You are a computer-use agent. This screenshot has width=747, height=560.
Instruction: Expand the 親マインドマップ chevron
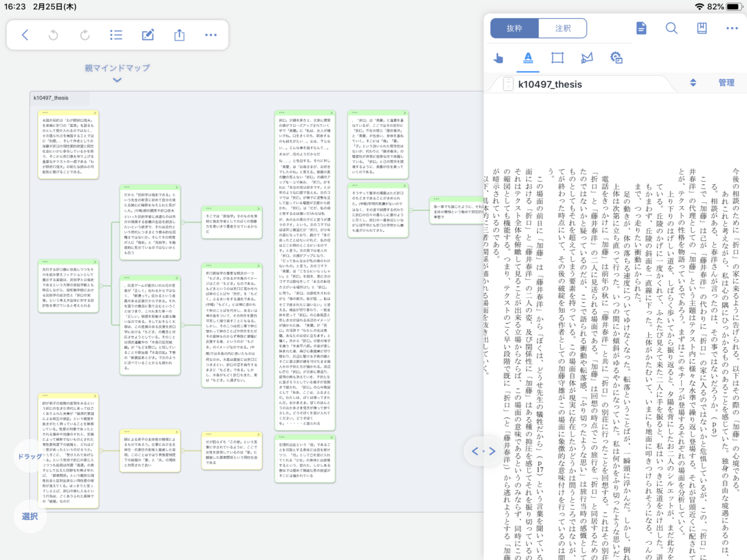tap(117, 80)
